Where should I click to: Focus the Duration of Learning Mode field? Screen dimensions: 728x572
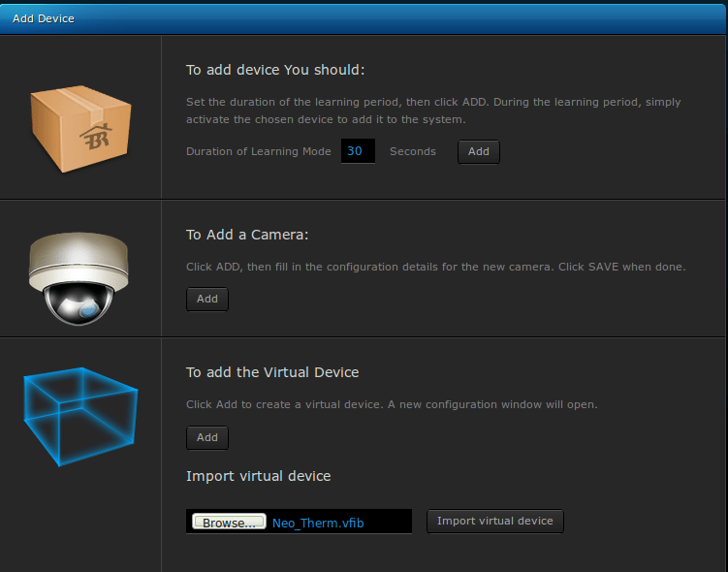pyautogui.click(x=358, y=151)
